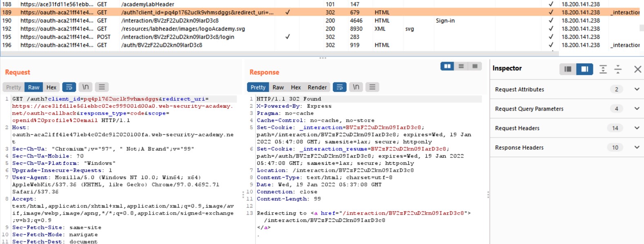Toggle word wrap in the Request panel
This screenshot has height=244, width=644.
(x=69, y=87)
